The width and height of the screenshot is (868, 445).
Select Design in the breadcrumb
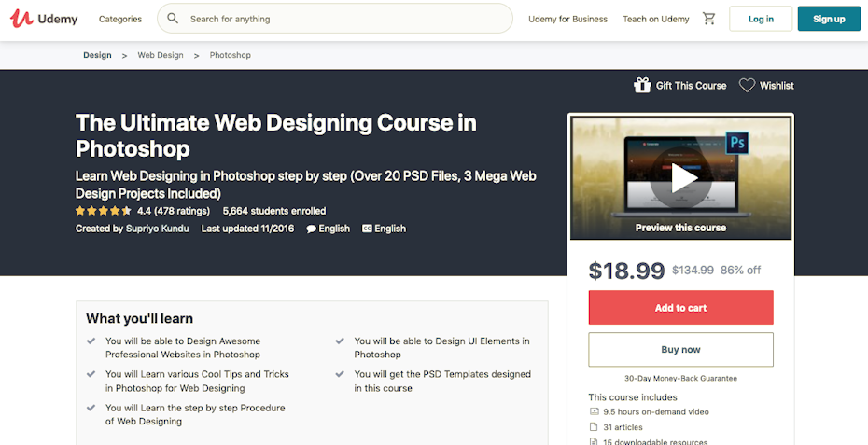(97, 55)
